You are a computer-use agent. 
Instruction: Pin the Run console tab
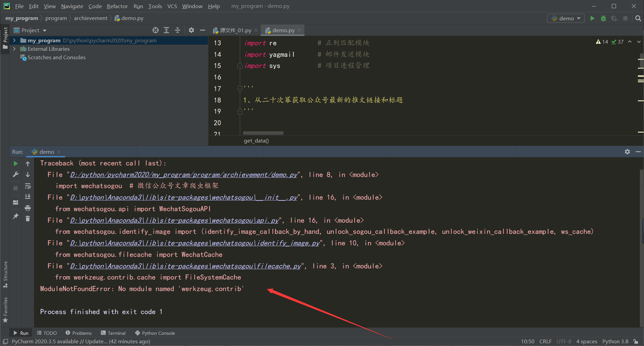[x=15, y=216]
